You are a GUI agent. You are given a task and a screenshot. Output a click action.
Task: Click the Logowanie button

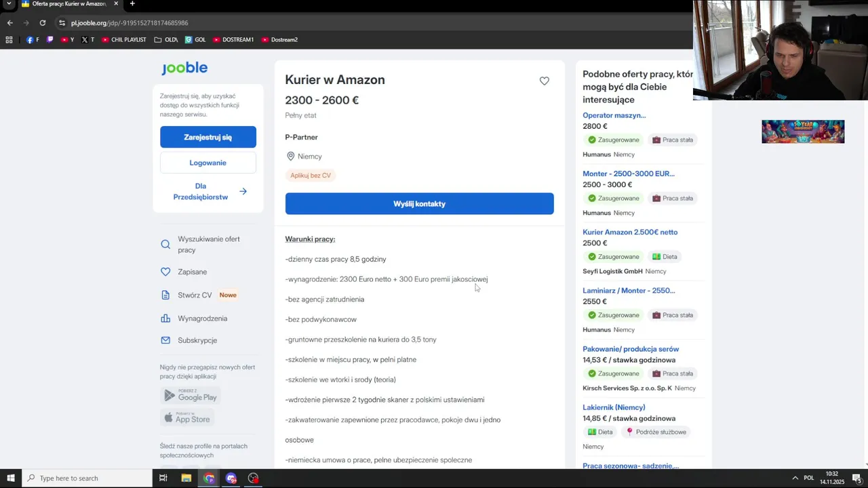coord(208,163)
